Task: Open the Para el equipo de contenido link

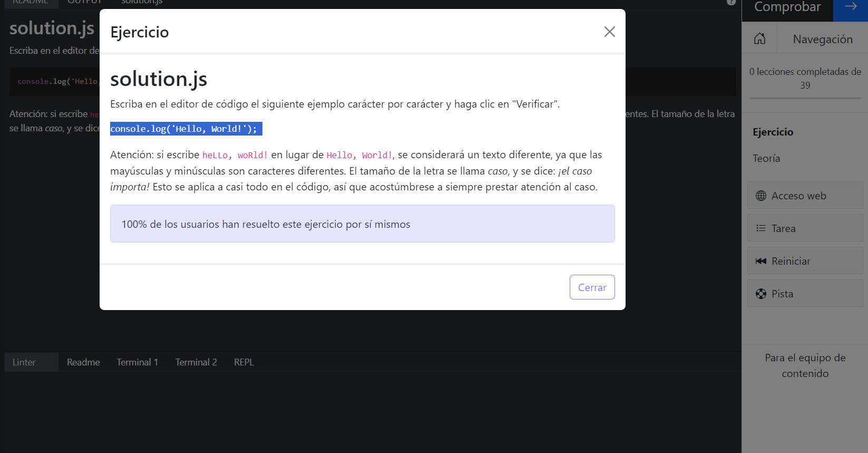Action: [x=805, y=365]
